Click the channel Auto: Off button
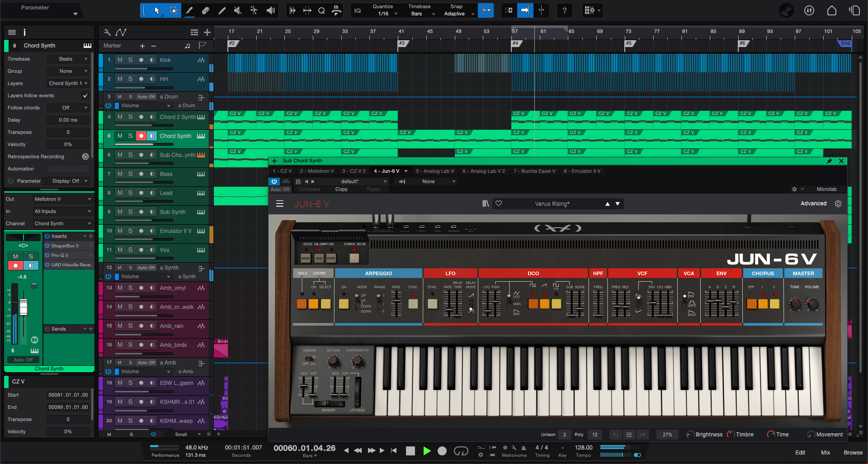The image size is (868, 464). pyautogui.click(x=23, y=360)
